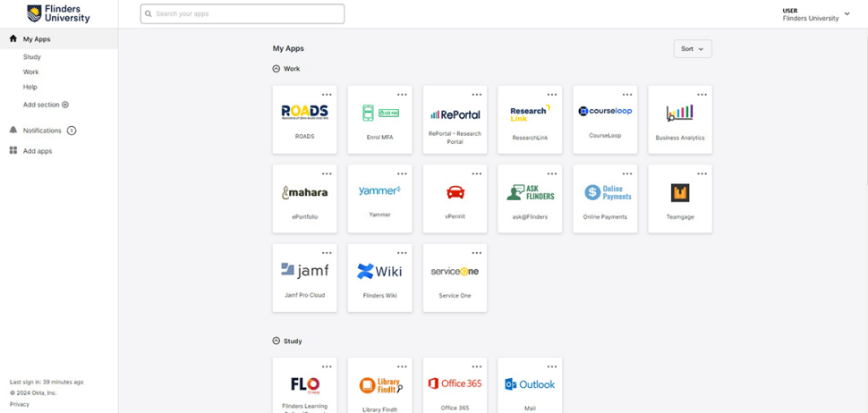Go to the Study sidebar section
The width and height of the screenshot is (868, 413).
click(32, 57)
